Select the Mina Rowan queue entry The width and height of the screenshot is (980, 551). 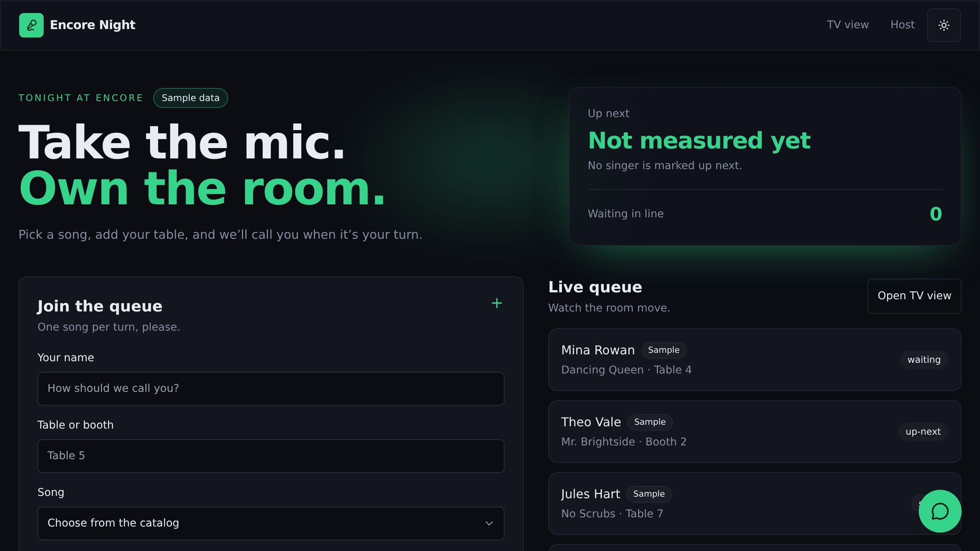755,360
